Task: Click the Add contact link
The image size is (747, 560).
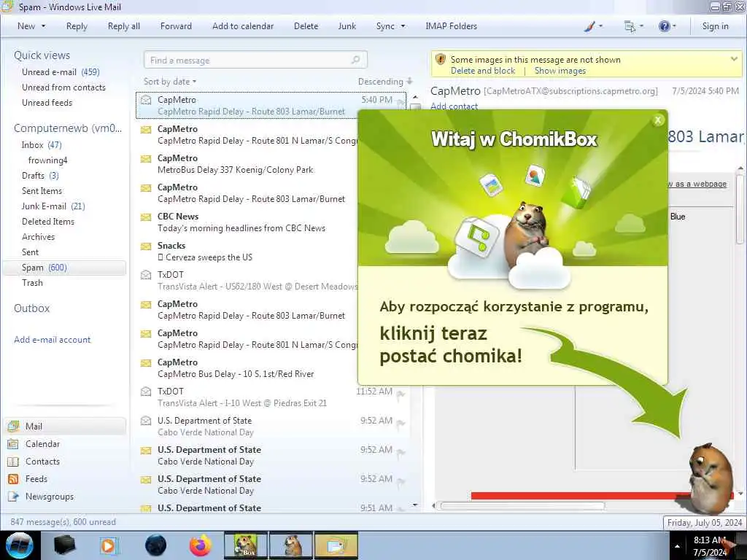Action: pyautogui.click(x=454, y=106)
